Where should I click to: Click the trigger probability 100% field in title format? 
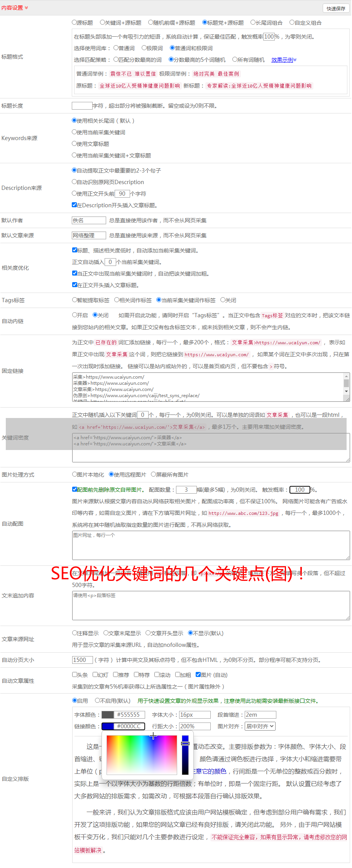click(269, 37)
